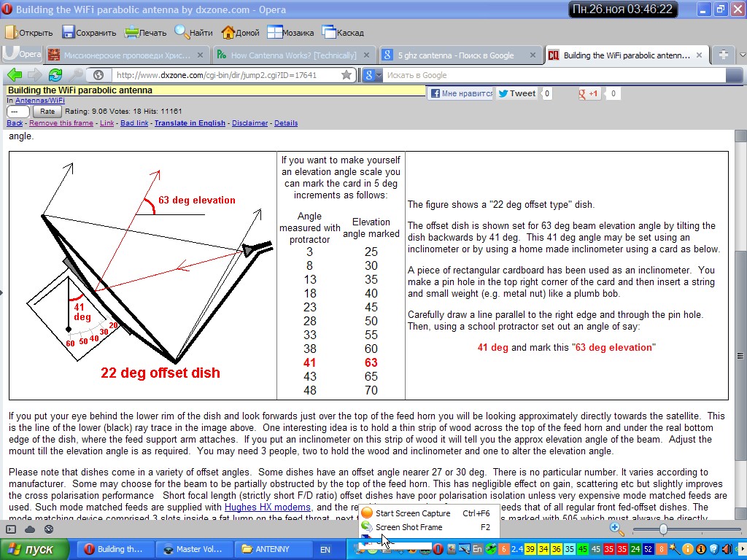The height and width of the screenshot is (560, 747).
Task: Click the Bad link report link
Action: pyautogui.click(x=134, y=122)
